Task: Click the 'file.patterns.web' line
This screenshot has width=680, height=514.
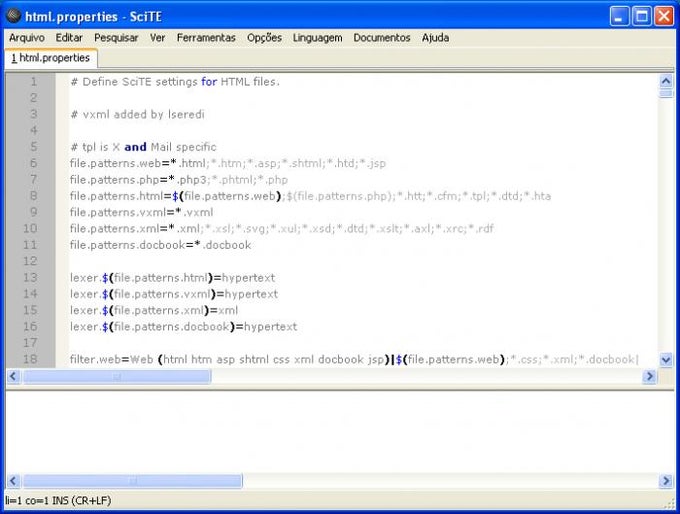Action: click(228, 164)
